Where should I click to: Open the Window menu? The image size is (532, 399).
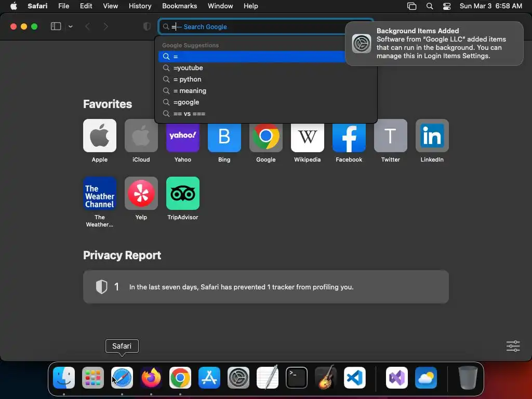pos(220,6)
